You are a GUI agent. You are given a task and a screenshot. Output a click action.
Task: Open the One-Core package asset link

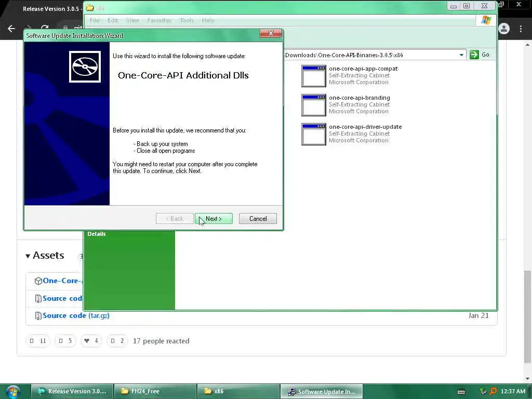pos(62,281)
